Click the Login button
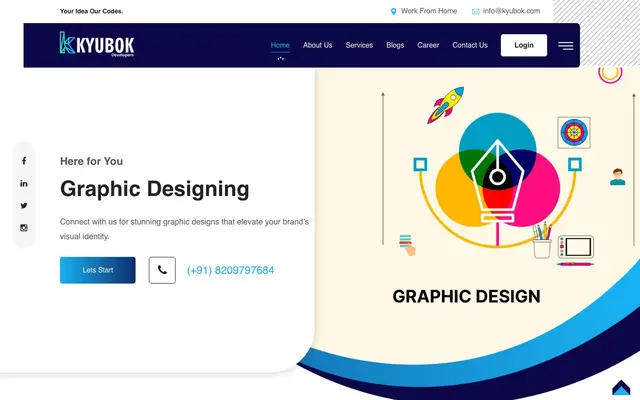 pos(524,45)
